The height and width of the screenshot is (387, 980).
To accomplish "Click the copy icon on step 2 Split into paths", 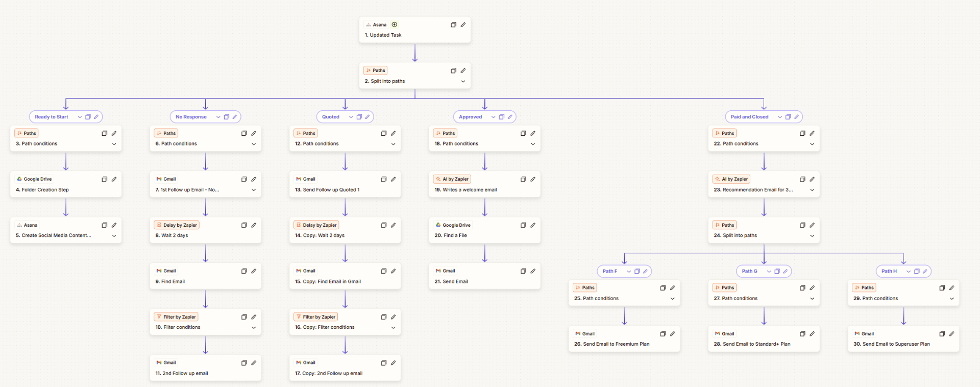I will tap(453, 70).
